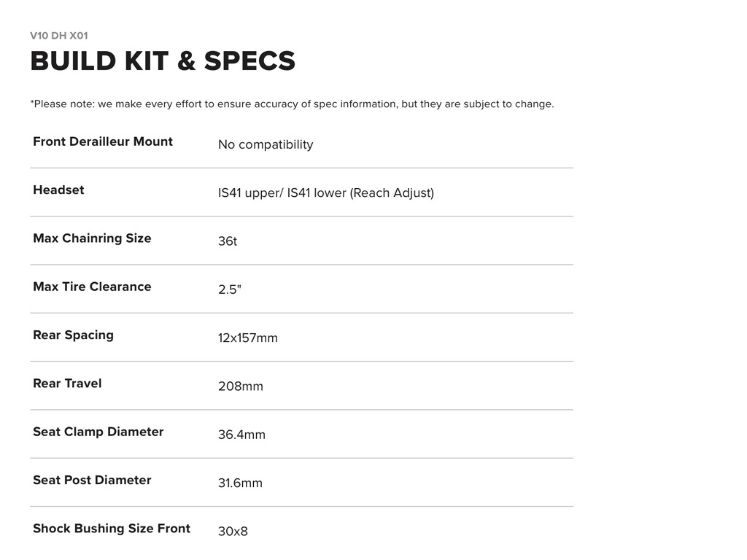Click the 36.4mm clamp value
Screen dimensions: 747x560
241,435
